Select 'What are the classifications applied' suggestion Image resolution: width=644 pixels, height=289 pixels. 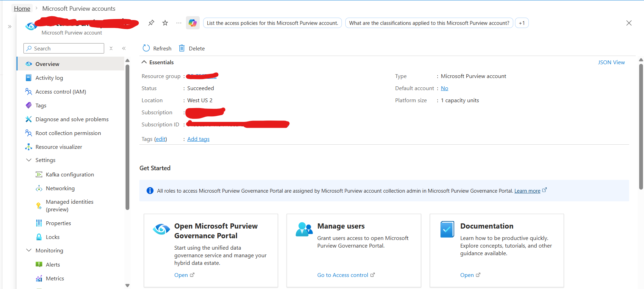429,23
